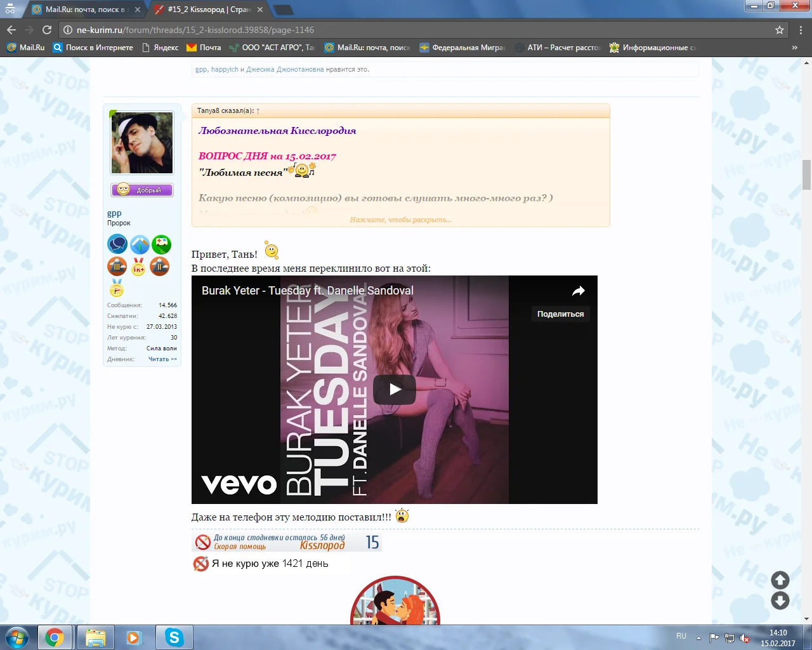Open Джесика Джонотановна profile link
Image resolution: width=812 pixels, height=650 pixels.
tap(285, 70)
